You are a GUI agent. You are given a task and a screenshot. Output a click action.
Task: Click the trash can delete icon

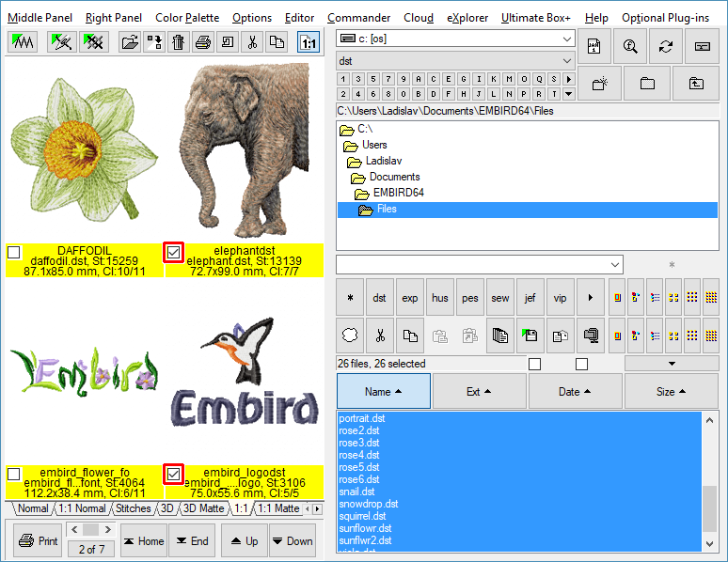[178, 42]
